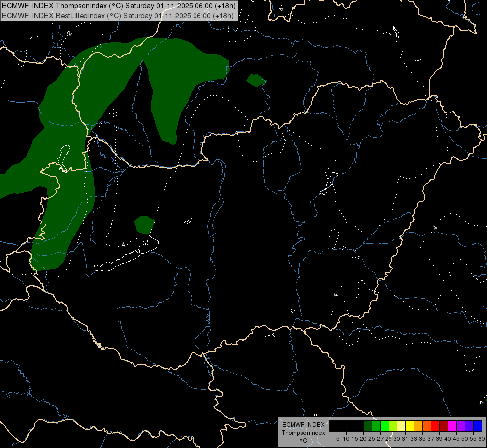
Task: Click the legend tick label '31'
Action: (405, 439)
